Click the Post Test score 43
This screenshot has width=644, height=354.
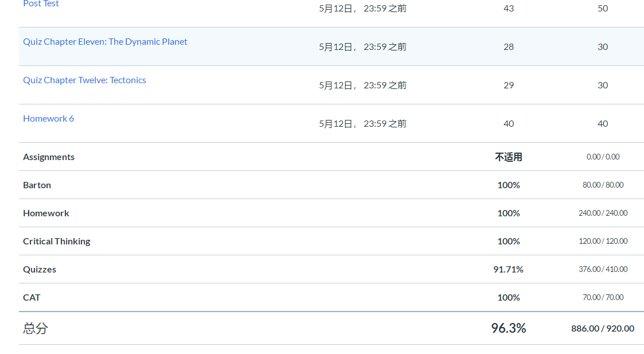tap(508, 9)
